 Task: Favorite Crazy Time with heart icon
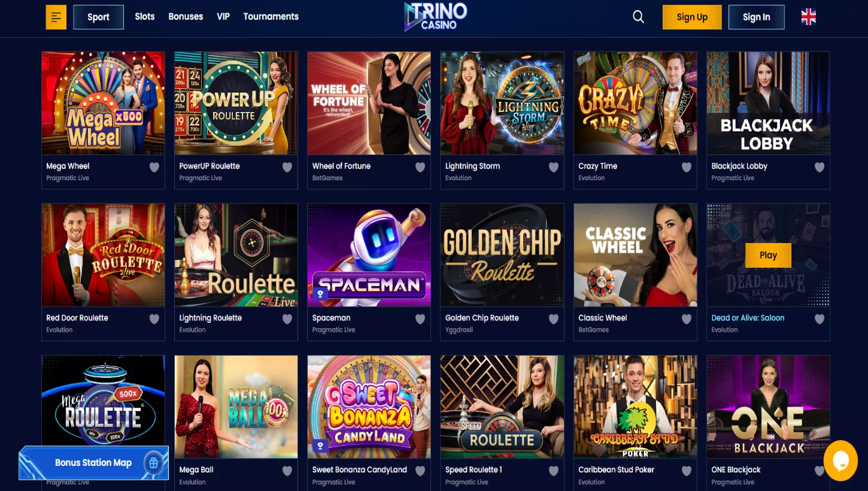coord(687,167)
